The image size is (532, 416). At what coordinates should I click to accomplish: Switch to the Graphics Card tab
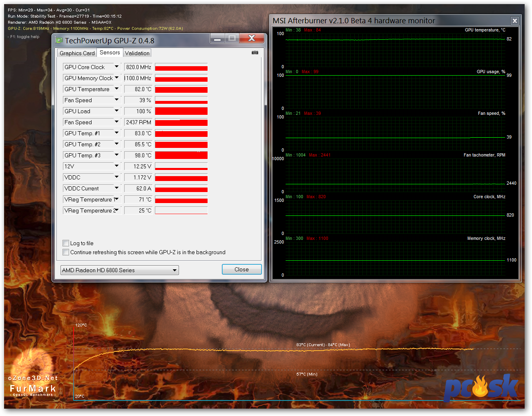tap(77, 53)
